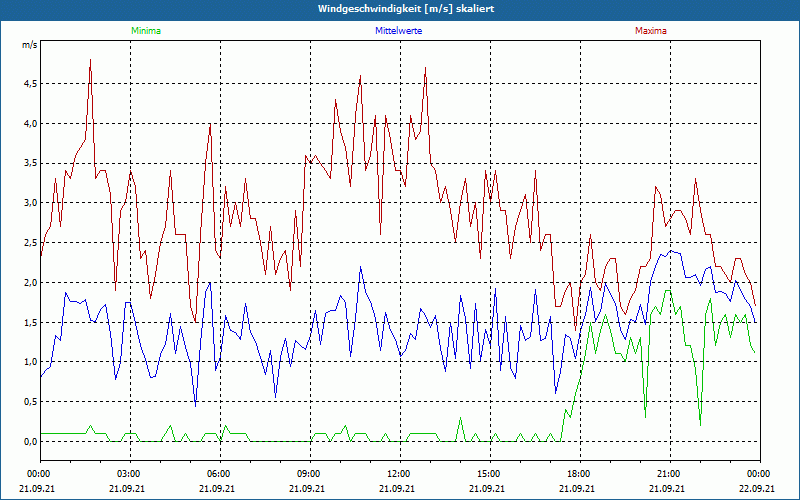Click the '3,0' y-axis value

point(31,203)
